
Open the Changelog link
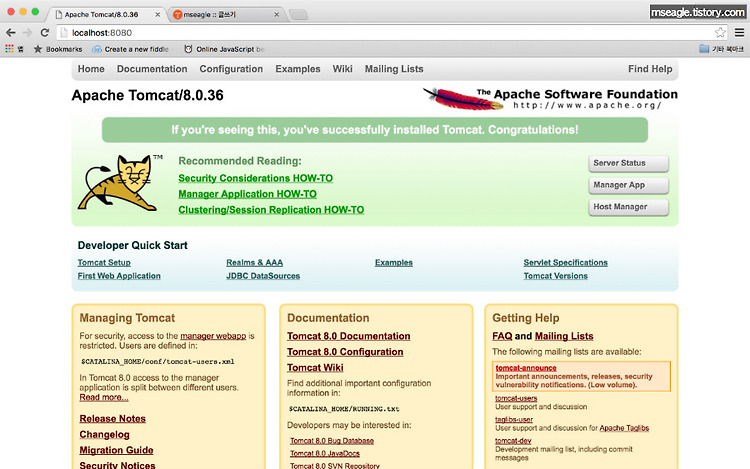[x=104, y=435]
